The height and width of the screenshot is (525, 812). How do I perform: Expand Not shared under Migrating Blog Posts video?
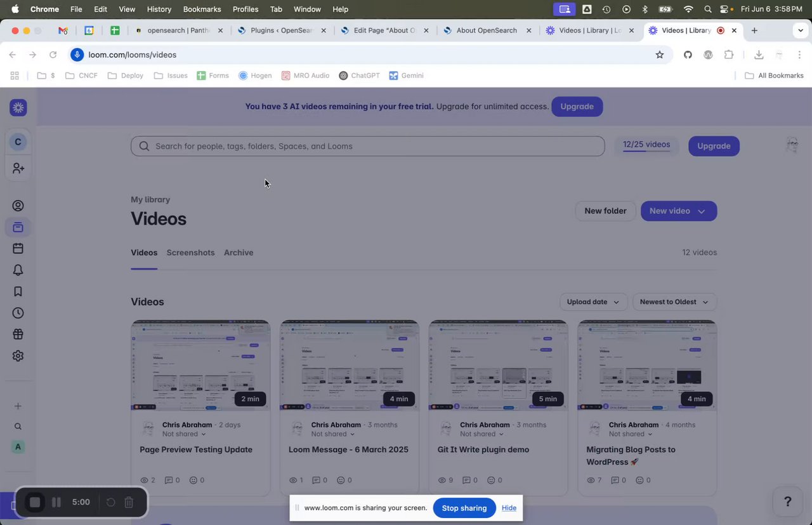631,434
